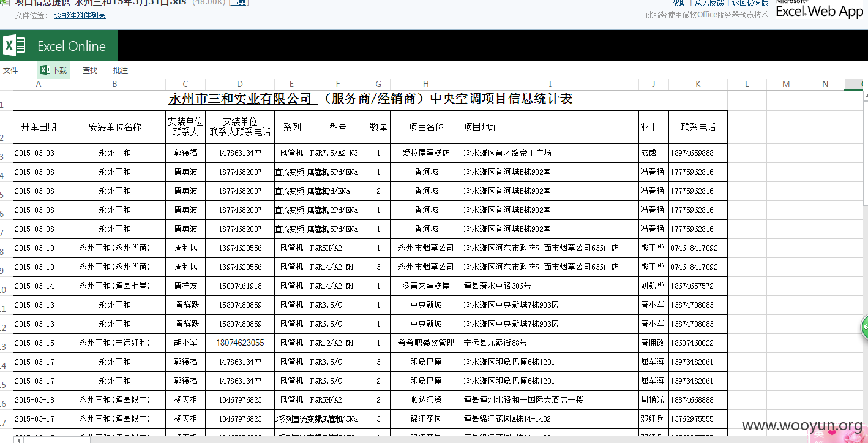Click the Excel Online logo icon

point(14,46)
